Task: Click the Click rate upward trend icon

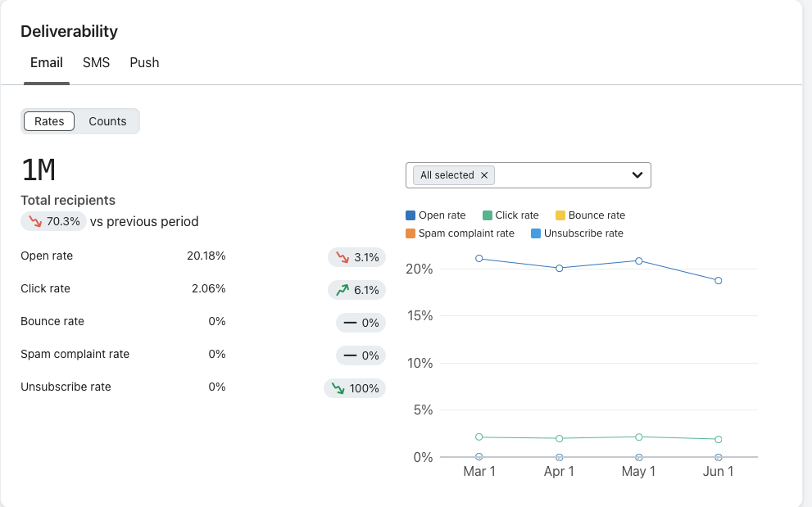Action: point(342,290)
